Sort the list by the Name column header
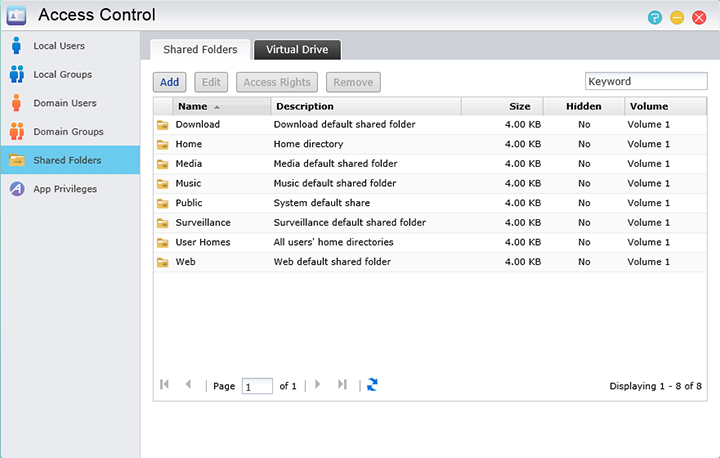 point(192,106)
